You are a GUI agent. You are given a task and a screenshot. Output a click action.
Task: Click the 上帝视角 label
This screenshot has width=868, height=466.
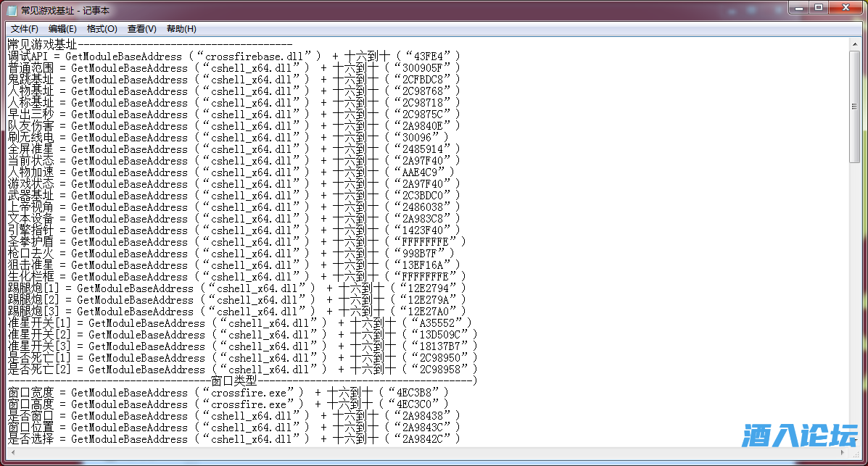[31, 207]
